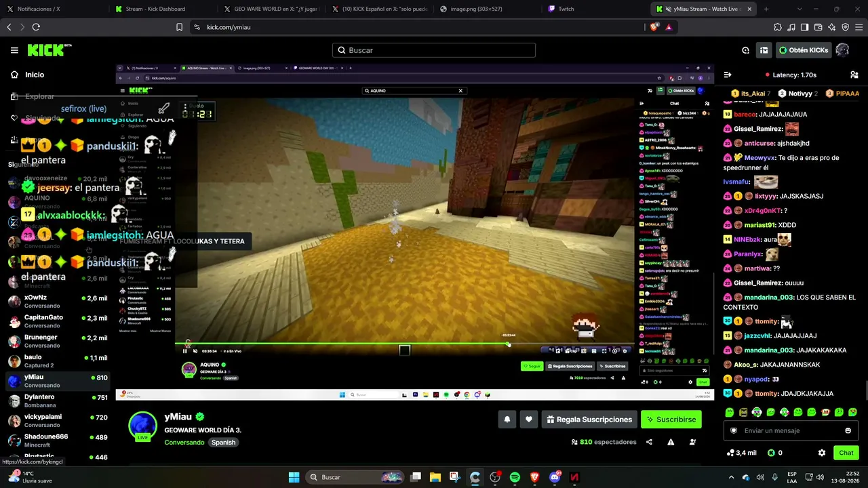Click chat username Meowyvx

click(759, 158)
